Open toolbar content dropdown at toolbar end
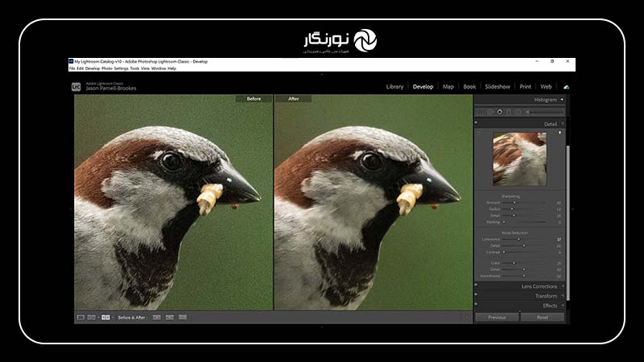Viewport: 644px width, 362px height. coord(467,317)
